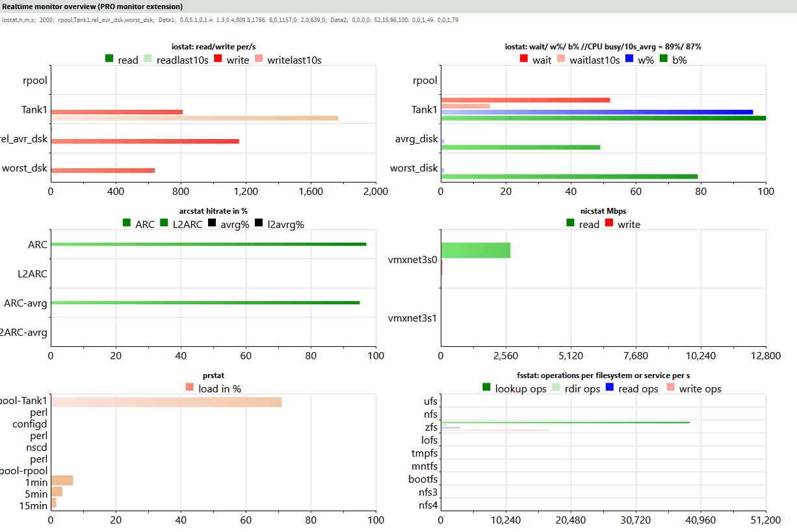Click the blue w% legend swatch
The width and height of the screenshot is (797, 532).
click(x=629, y=59)
